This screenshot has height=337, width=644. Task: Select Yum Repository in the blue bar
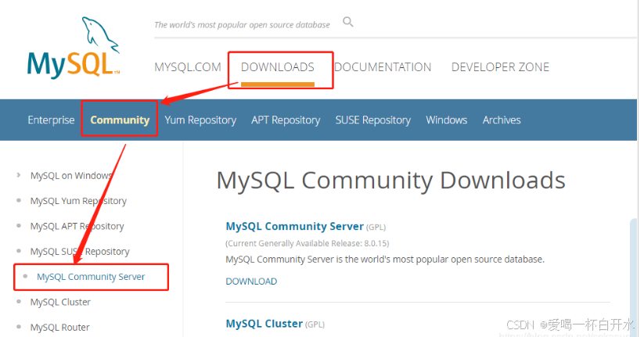[x=200, y=120]
